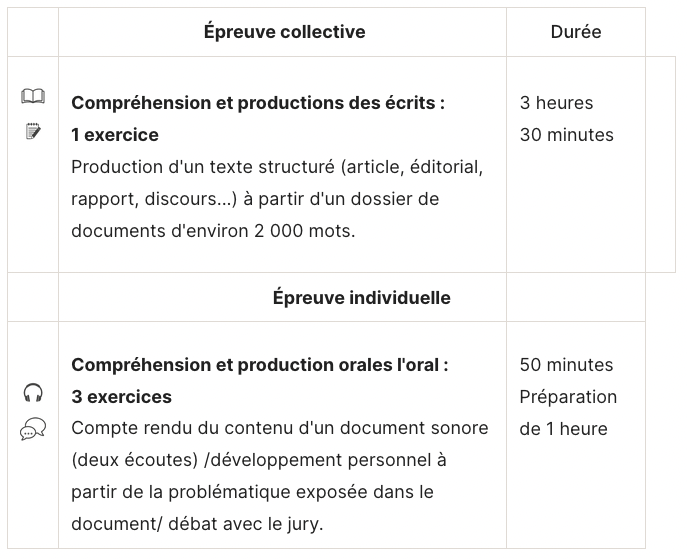Click the notepad with pencil writing icon
Viewport: 687px width, 559px height.
pos(33,130)
